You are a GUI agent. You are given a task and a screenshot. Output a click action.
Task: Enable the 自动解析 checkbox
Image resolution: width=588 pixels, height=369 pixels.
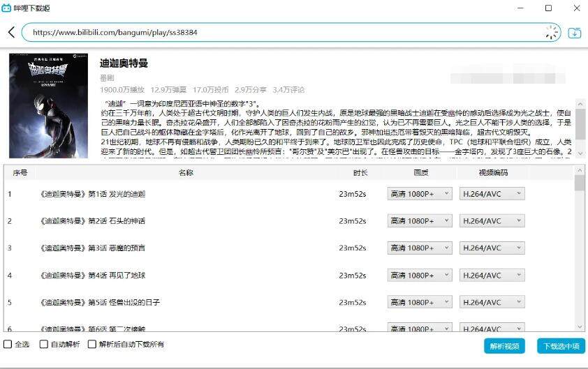coord(44,344)
